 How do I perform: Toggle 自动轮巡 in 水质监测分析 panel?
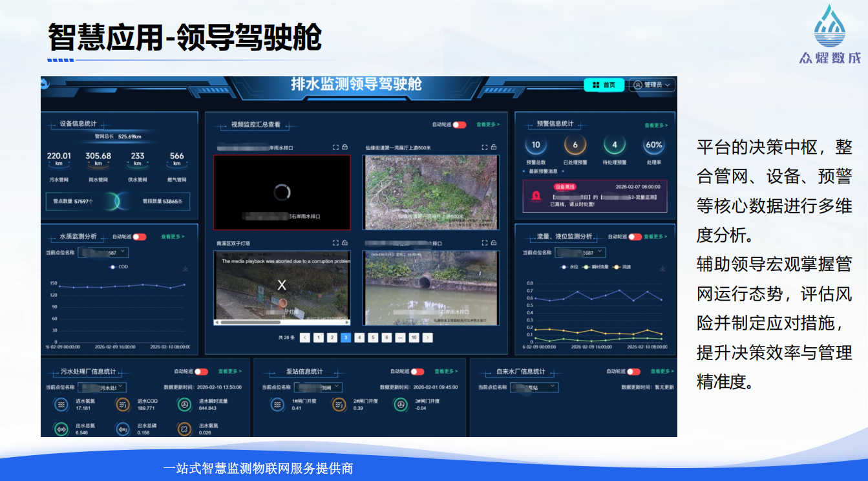click(x=140, y=237)
